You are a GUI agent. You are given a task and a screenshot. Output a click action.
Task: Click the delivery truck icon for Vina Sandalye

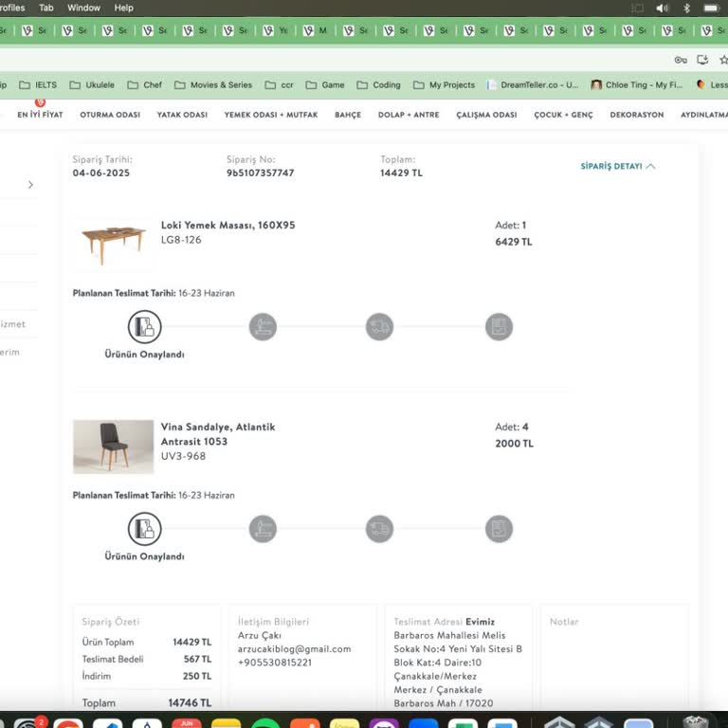pyautogui.click(x=379, y=529)
